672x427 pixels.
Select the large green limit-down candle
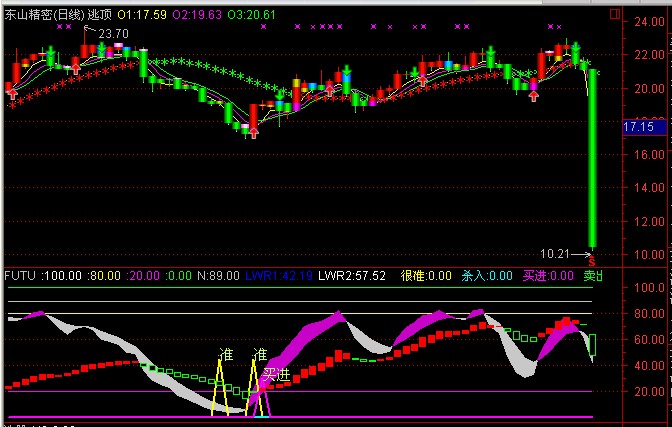(x=592, y=158)
